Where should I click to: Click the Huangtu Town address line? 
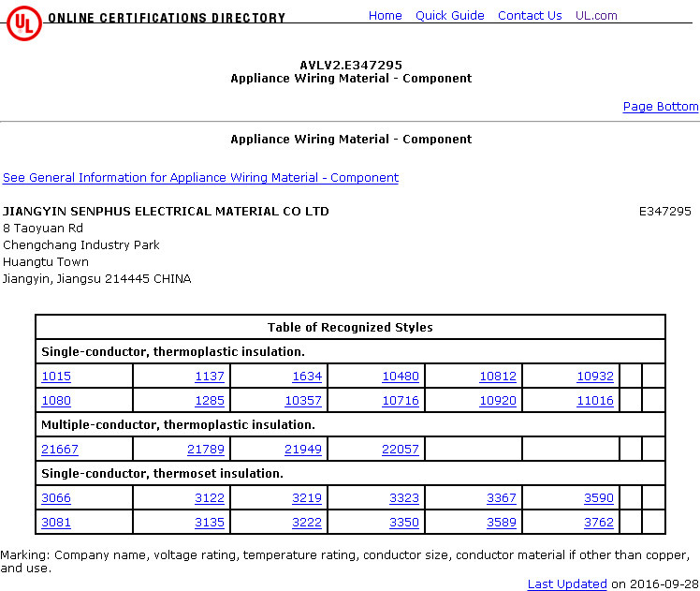[x=46, y=261]
